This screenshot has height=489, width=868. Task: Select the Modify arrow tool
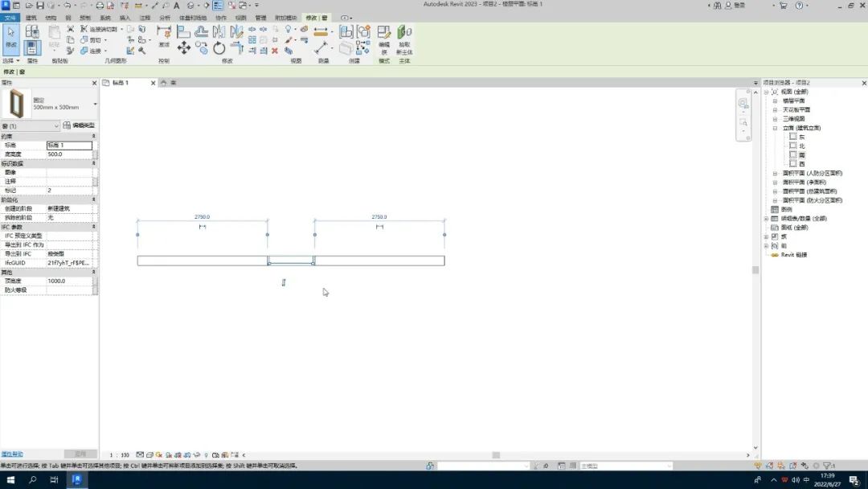tap(11, 38)
